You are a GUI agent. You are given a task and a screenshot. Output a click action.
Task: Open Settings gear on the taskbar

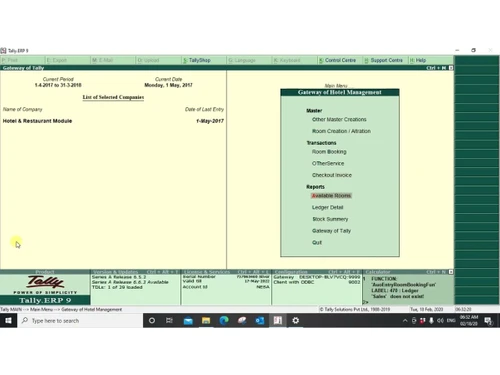coord(296,320)
